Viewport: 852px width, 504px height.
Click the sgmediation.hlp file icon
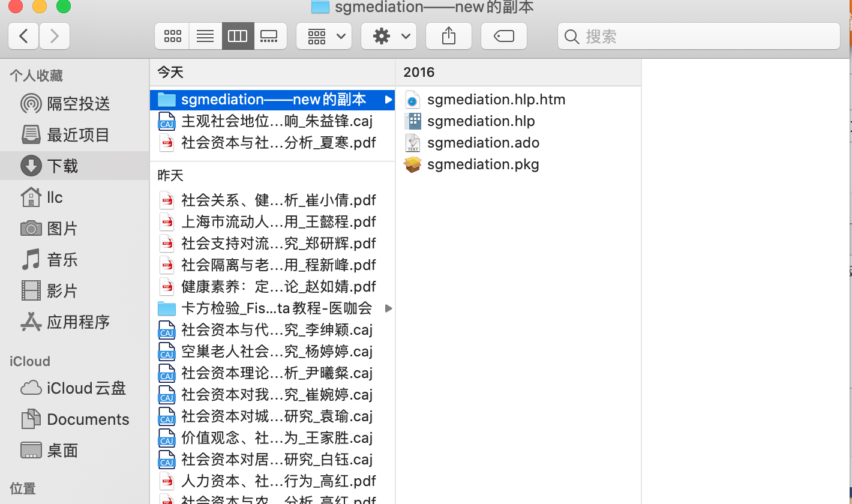[413, 121]
